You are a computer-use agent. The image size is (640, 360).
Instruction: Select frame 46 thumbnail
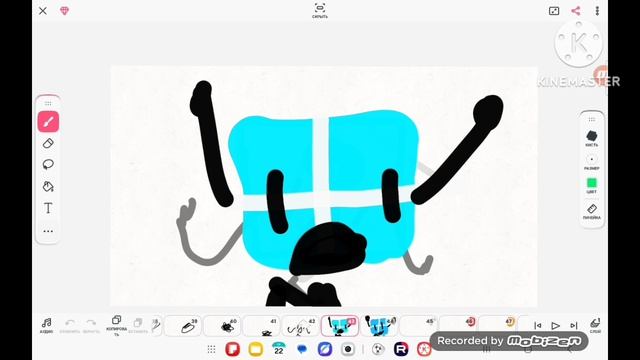(457, 326)
